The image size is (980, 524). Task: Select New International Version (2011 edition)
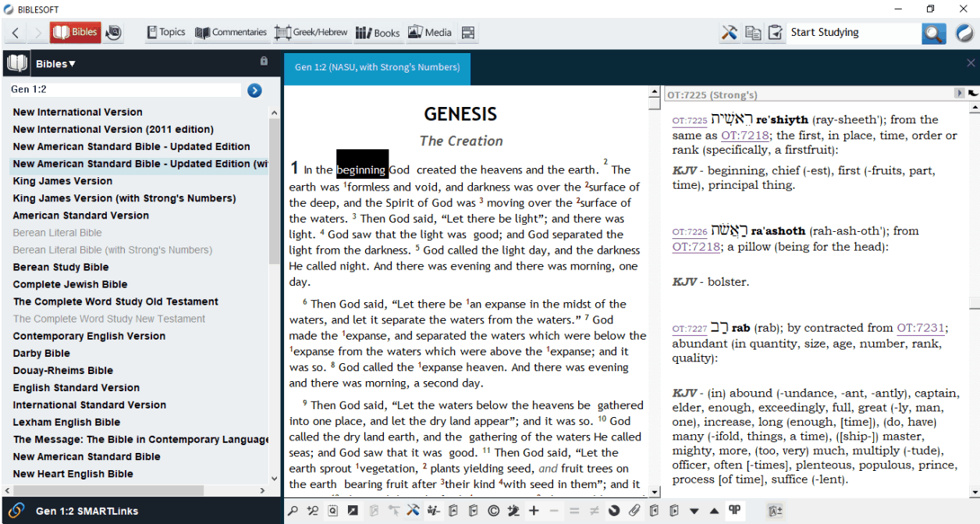[113, 130]
